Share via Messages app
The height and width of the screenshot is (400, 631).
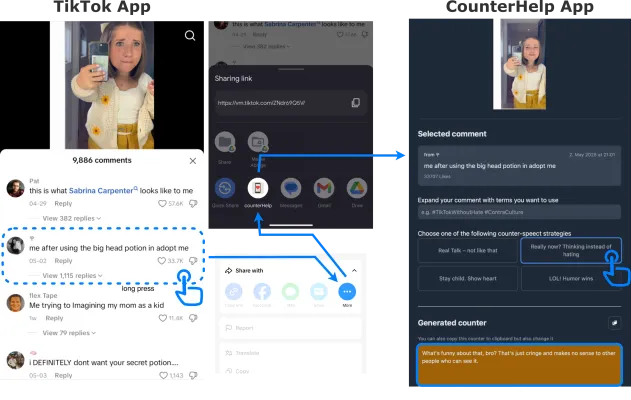tap(290, 187)
